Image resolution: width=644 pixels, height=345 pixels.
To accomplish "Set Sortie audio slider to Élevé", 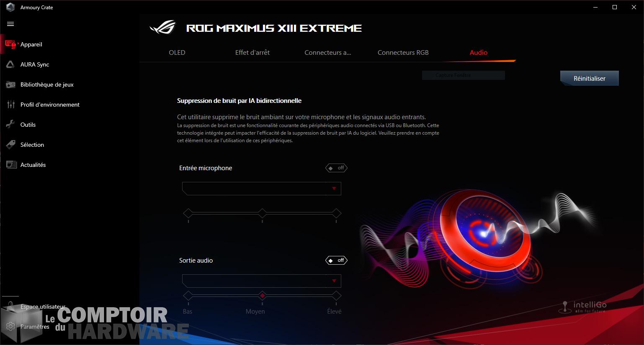I will pos(336,296).
